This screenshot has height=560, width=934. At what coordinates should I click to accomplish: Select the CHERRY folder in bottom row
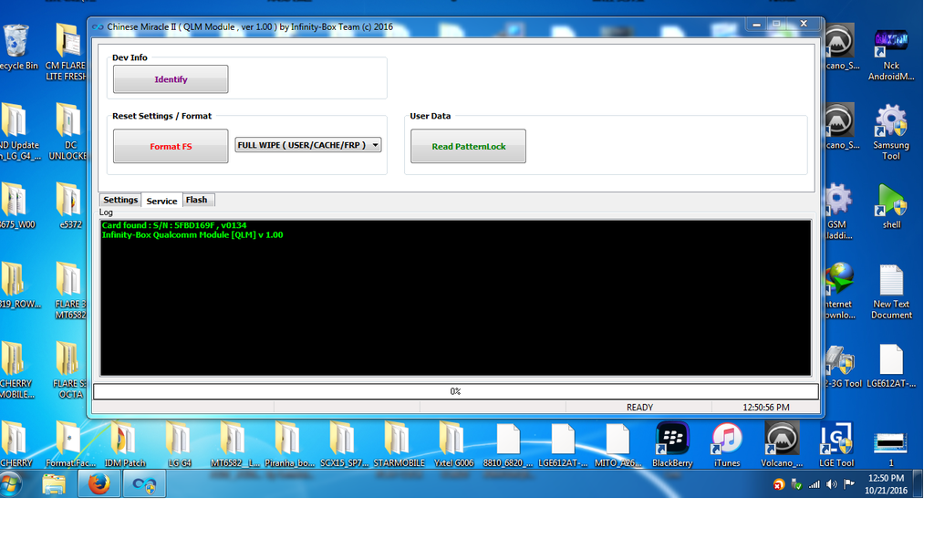point(16,444)
